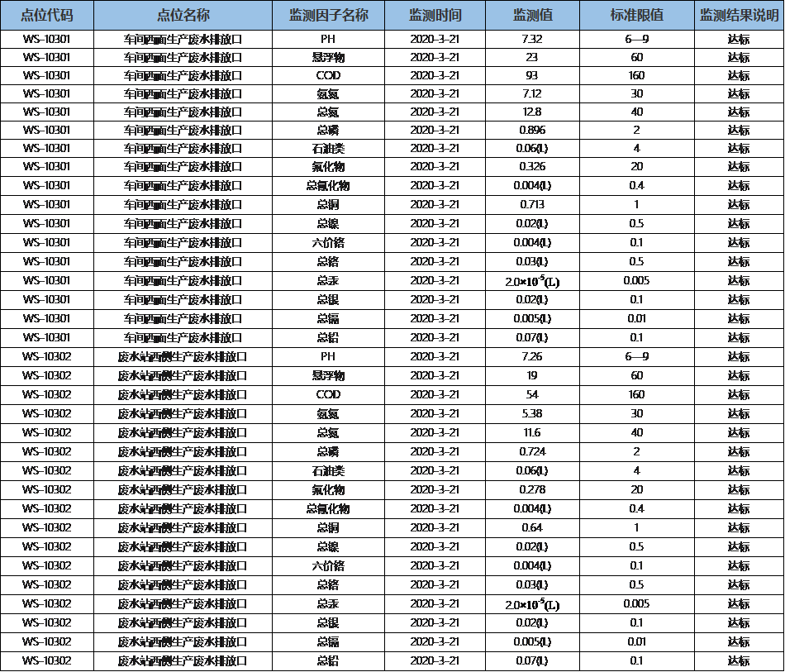Click 氟化物 cell in the 0.326 row
Screen dimensions: 785x672
[x=328, y=166]
